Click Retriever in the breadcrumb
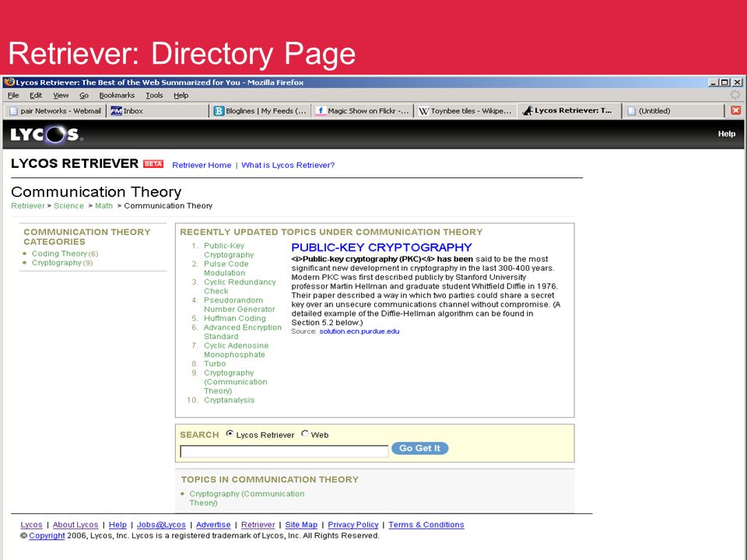The width and height of the screenshot is (747, 560). pyautogui.click(x=28, y=205)
